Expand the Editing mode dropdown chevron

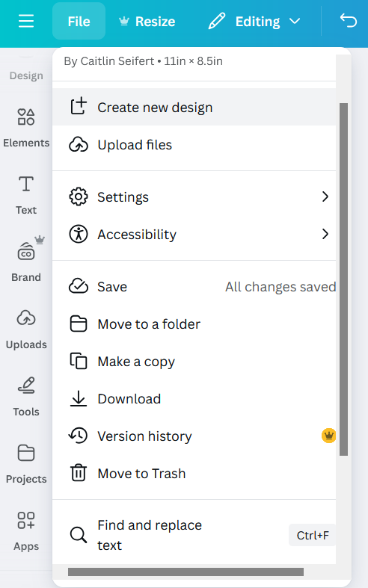pos(295,22)
